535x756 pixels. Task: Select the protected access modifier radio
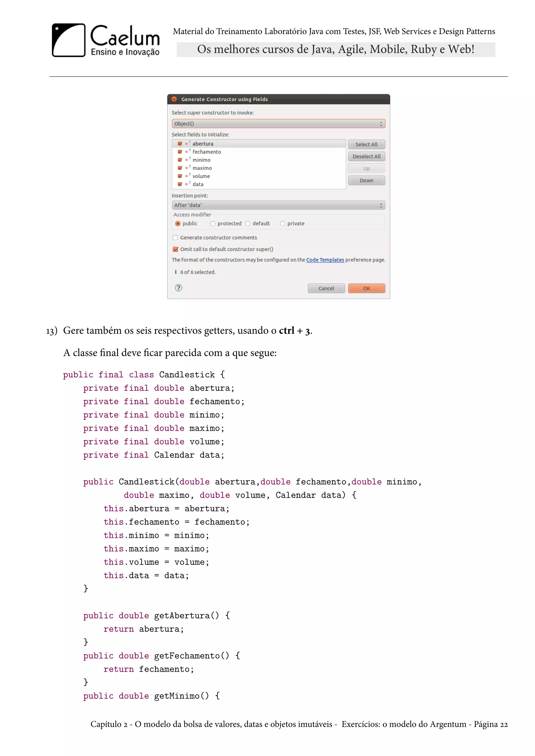tap(213, 223)
